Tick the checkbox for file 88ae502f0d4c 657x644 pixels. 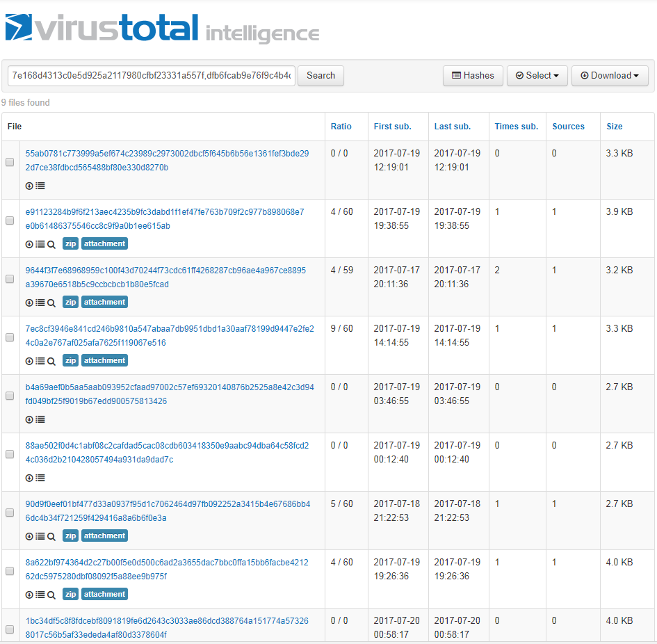[x=10, y=455]
